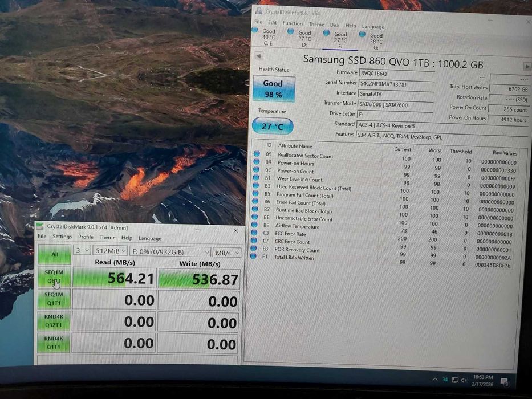
Task: Open Settings menu in CrystalDiskMark
Action: tap(62, 237)
